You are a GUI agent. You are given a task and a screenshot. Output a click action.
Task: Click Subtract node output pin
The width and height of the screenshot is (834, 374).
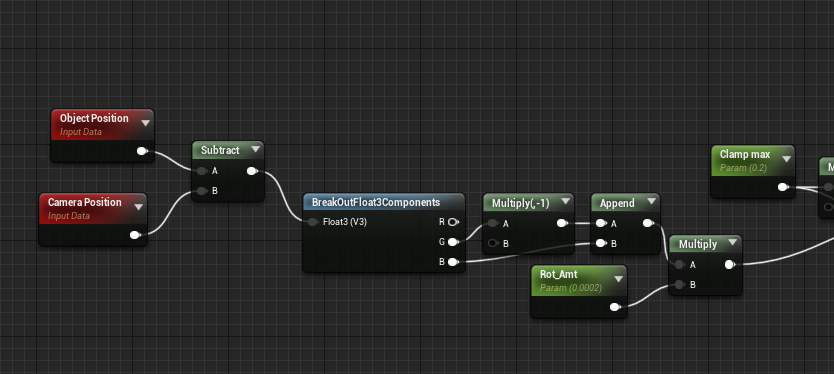[252, 171]
